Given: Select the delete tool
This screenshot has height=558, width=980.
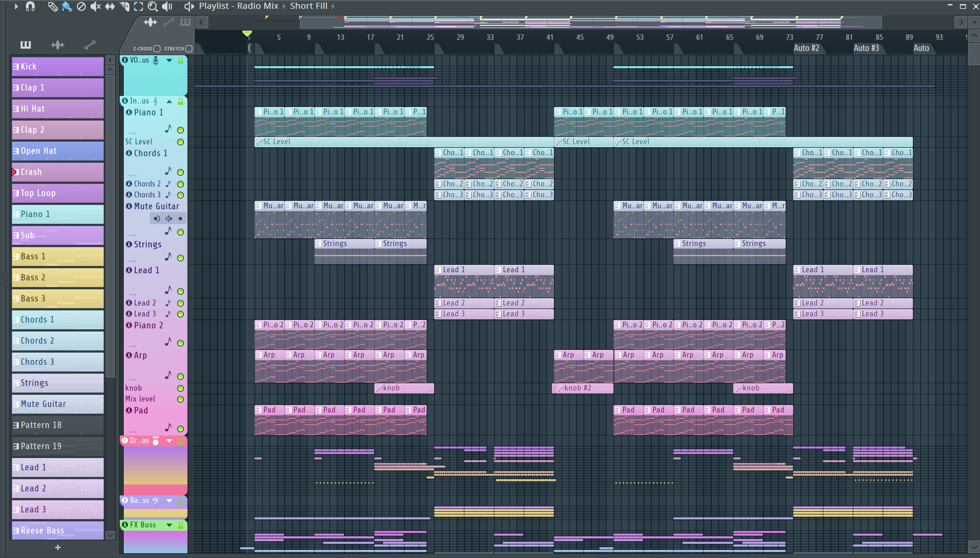Looking at the screenshot, I should [x=81, y=6].
